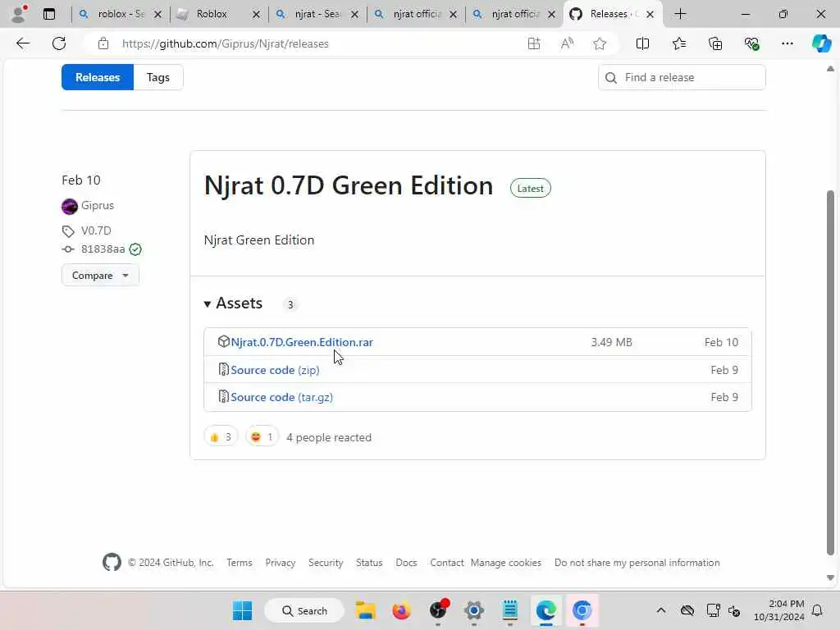Image resolution: width=840 pixels, height=630 pixels.
Task: Switch to the njrat search browser tab
Action: [317, 14]
